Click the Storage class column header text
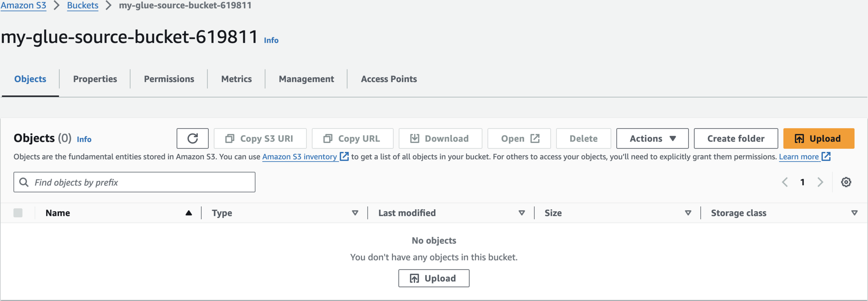Screen dimensions: 868x301 click(x=738, y=213)
